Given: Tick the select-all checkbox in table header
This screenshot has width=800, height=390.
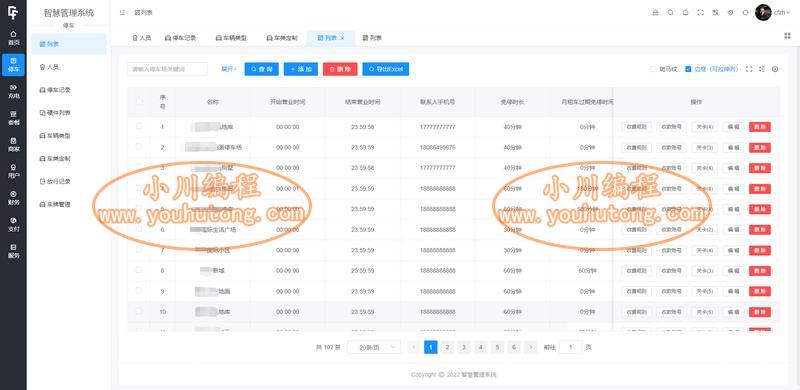Looking at the screenshot, I should [x=139, y=102].
